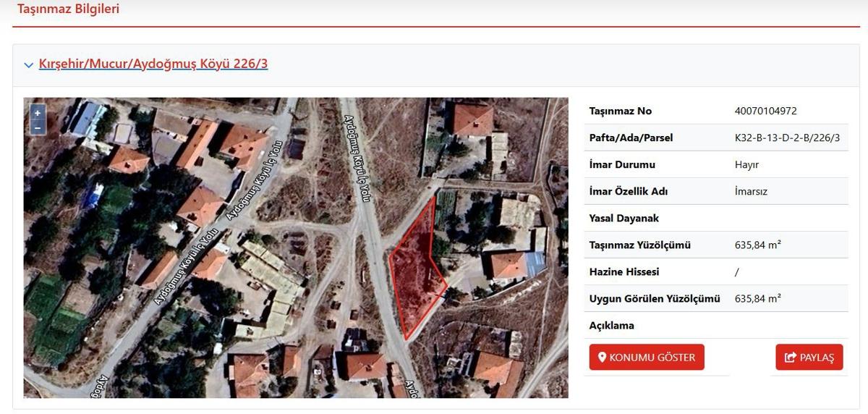This screenshot has height=414, width=868.
Task: Zoom out on the satellite map
Action: pos(38,127)
